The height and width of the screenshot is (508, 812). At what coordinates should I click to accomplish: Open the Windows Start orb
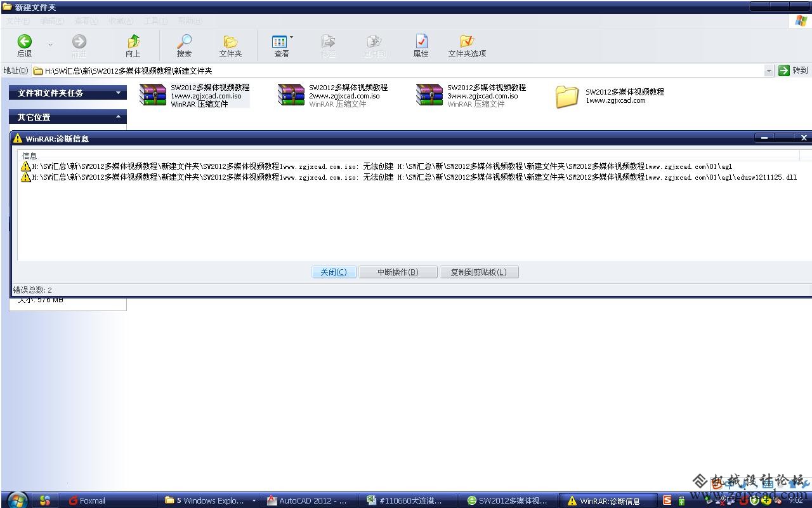17,500
